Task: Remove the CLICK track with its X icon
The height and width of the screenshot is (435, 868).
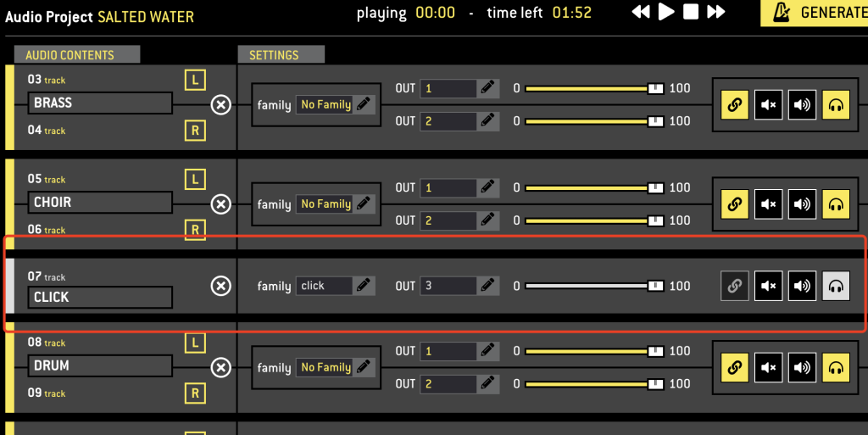Action: (x=221, y=286)
